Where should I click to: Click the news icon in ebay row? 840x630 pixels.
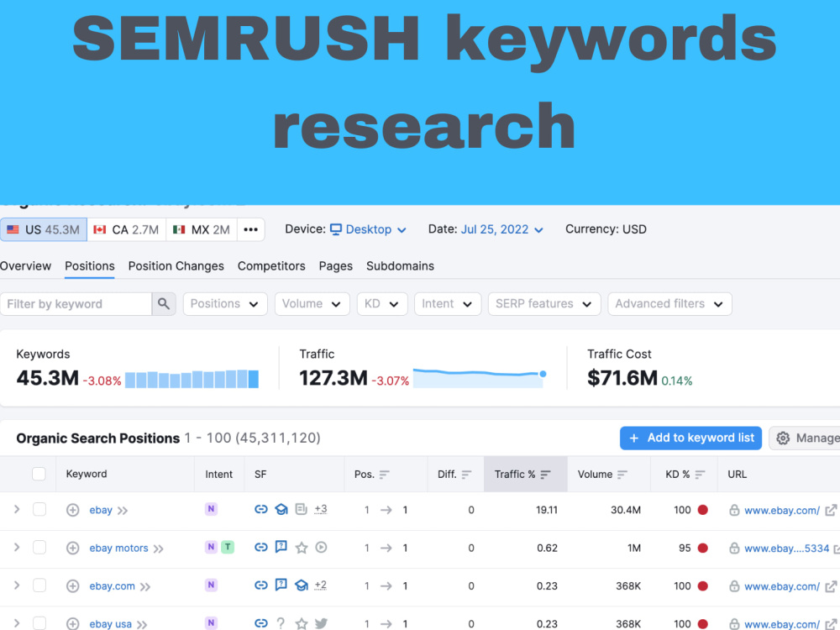[x=301, y=509]
